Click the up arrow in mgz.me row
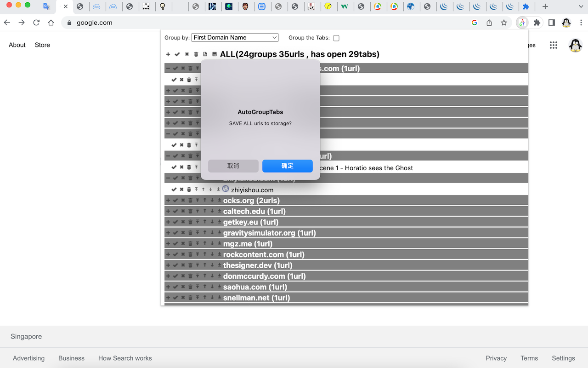588x368 pixels. (x=204, y=244)
